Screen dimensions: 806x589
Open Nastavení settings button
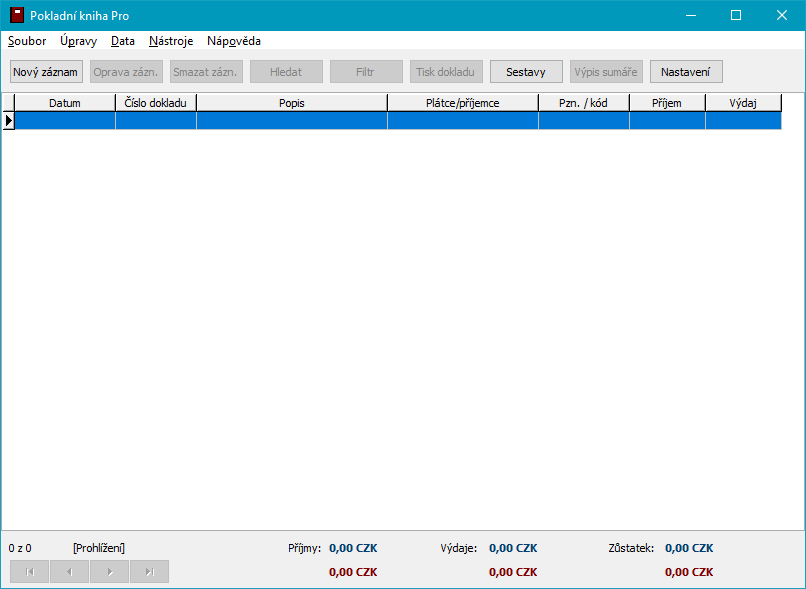[685, 72]
